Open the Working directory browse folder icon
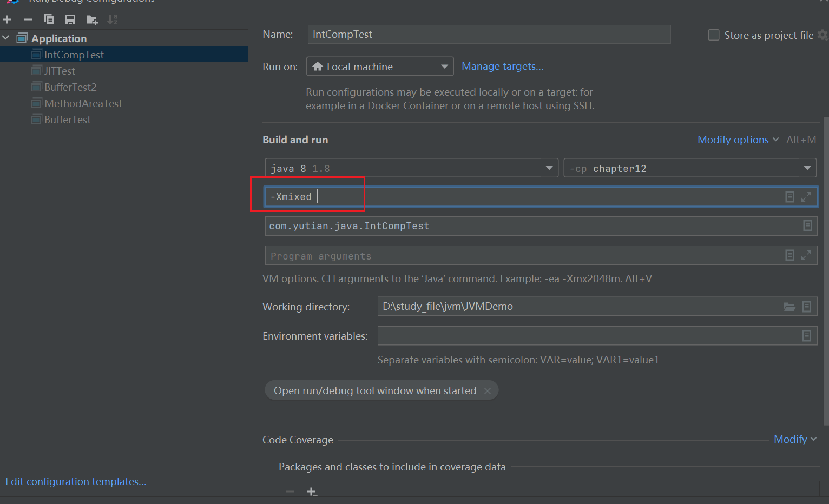Screen dimensions: 829x504 [789, 307]
